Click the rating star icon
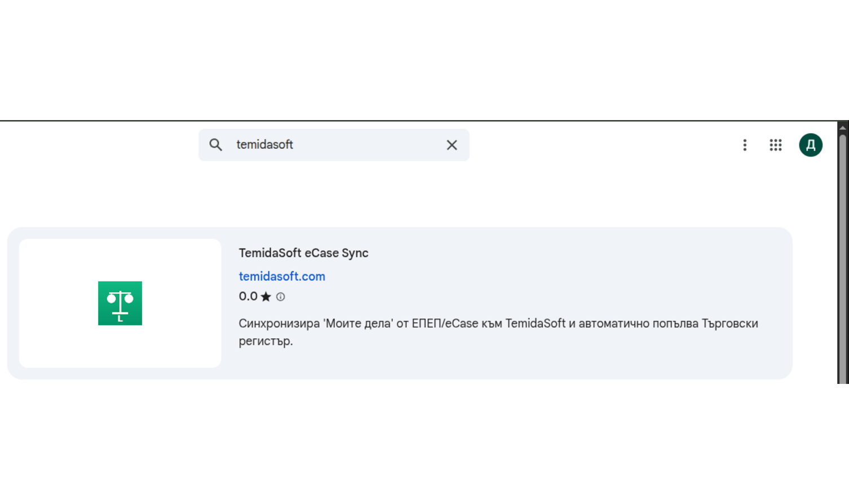 [266, 297]
